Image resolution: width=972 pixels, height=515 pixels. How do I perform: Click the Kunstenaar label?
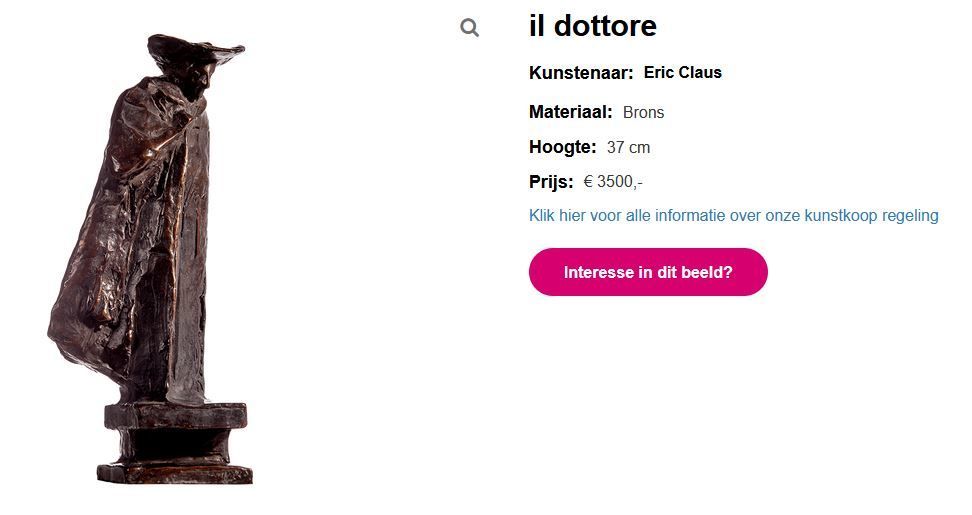click(x=581, y=73)
